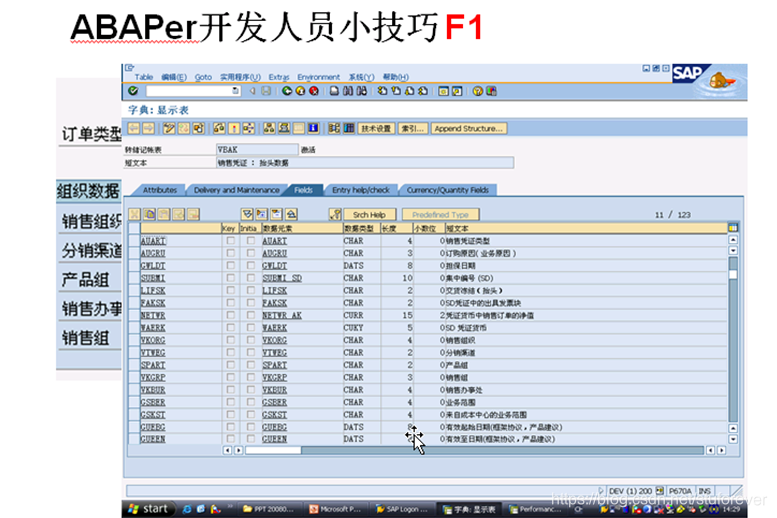Tick the Key checkbox for GUEEN row
Image resolution: width=777 pixels, height=518 pixels.
click(x=230, y=439)
